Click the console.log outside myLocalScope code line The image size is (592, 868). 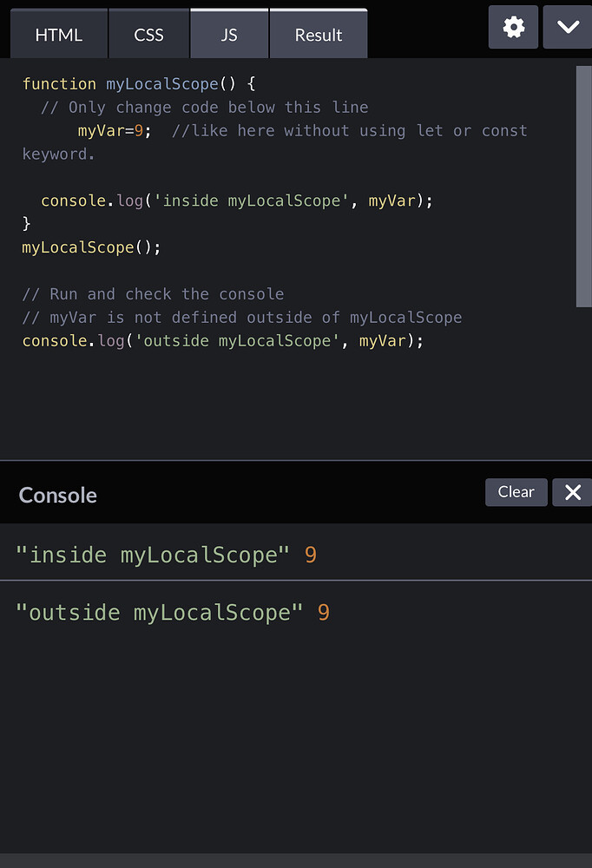click(x=221, y=341)
